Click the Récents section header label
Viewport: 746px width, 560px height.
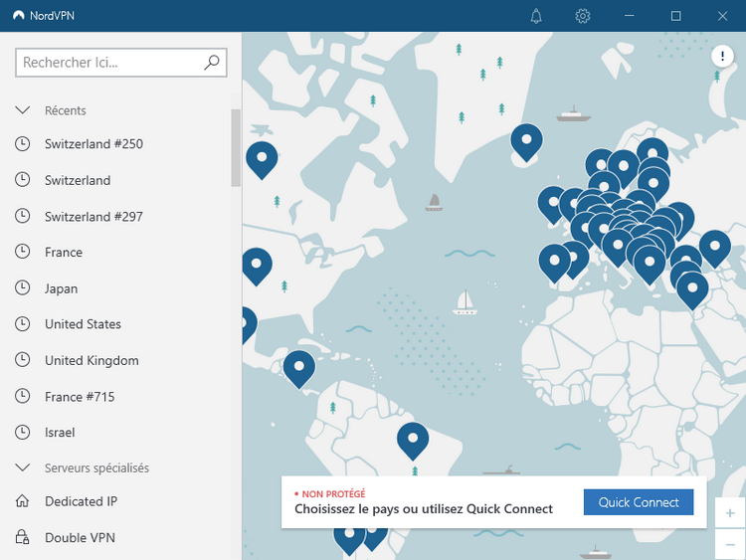[x=66, y=110]
